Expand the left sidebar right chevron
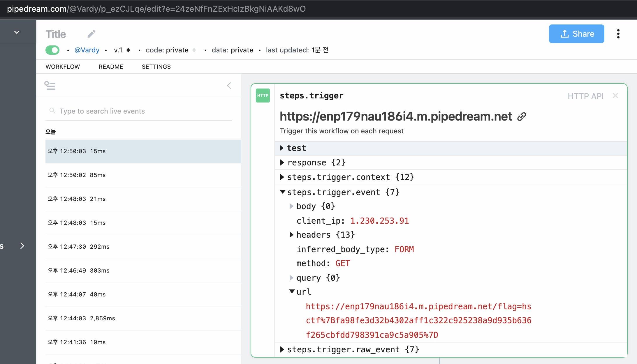Viewport: 637px width, 364px height. (x=22, y=246)
